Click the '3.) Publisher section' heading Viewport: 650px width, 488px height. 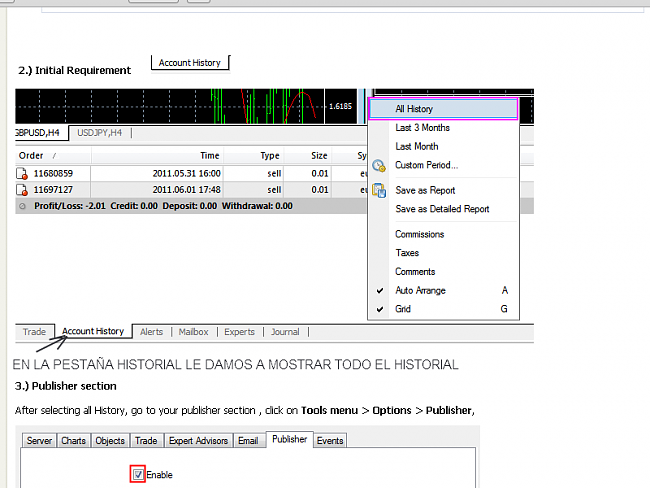click(x=65, y=386)
